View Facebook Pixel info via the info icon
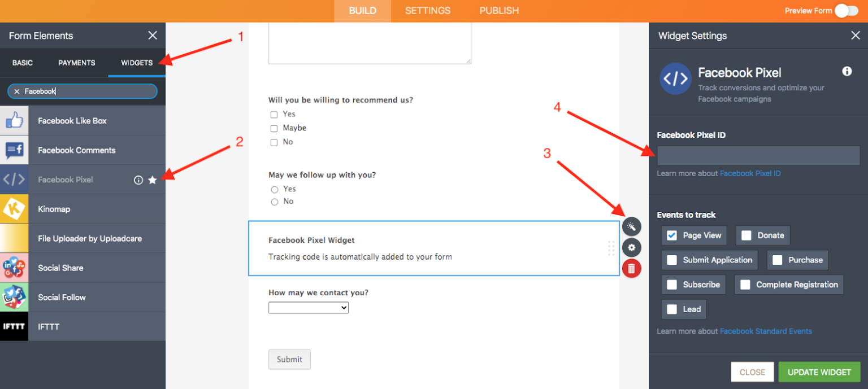Viewport: 868px width, 389px height. [x=138, y=180]
